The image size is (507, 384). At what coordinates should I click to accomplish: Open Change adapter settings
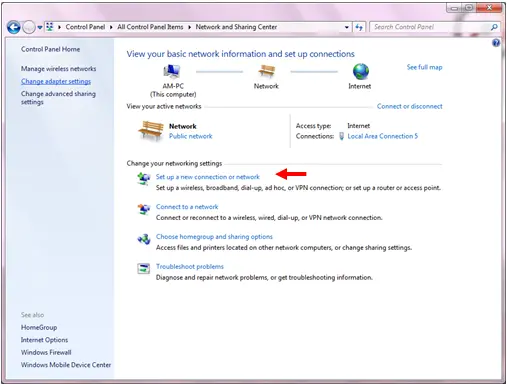coord(56,81)
